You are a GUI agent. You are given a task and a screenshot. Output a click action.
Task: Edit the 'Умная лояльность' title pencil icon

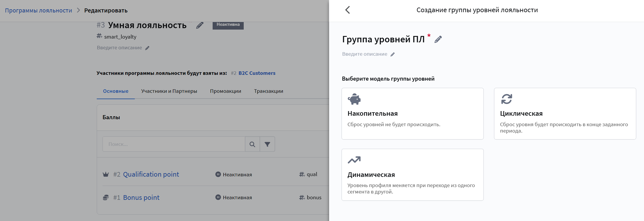coord(200,25)
